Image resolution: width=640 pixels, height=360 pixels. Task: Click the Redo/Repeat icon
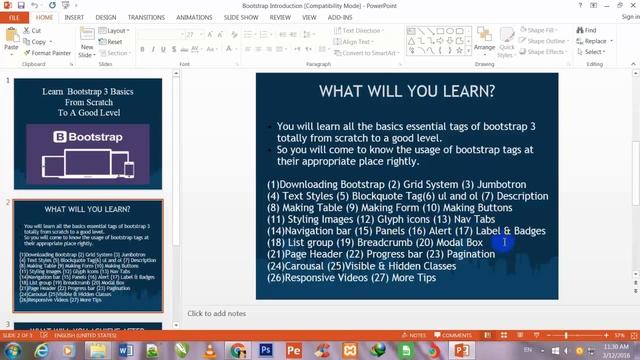pyautogui.click(x=52, y=5)
